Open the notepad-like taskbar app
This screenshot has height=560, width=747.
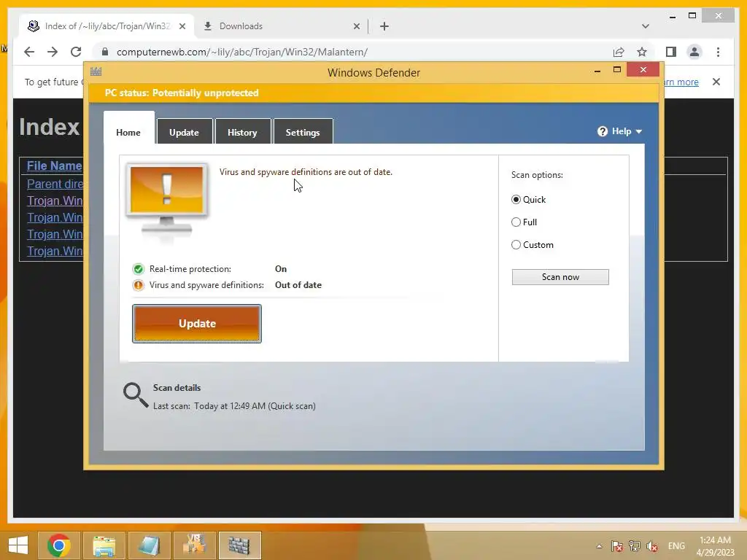coord(149,545)
